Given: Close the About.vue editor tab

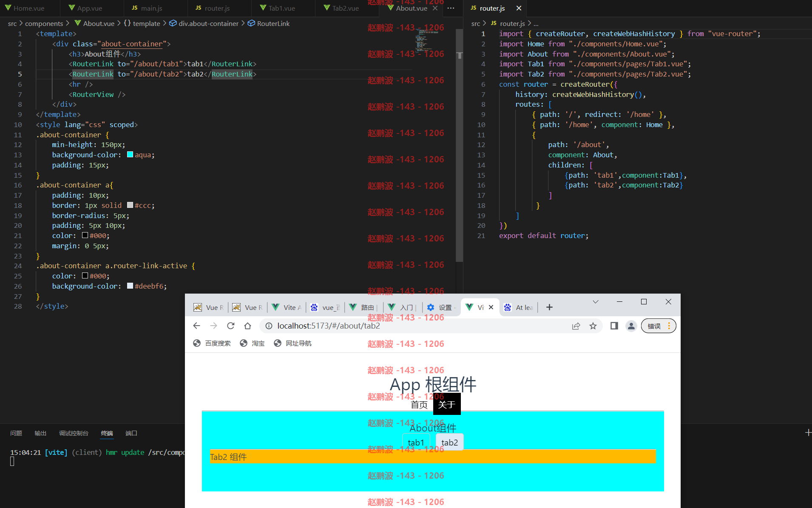Looking at the screenshot, I should 435,8.
